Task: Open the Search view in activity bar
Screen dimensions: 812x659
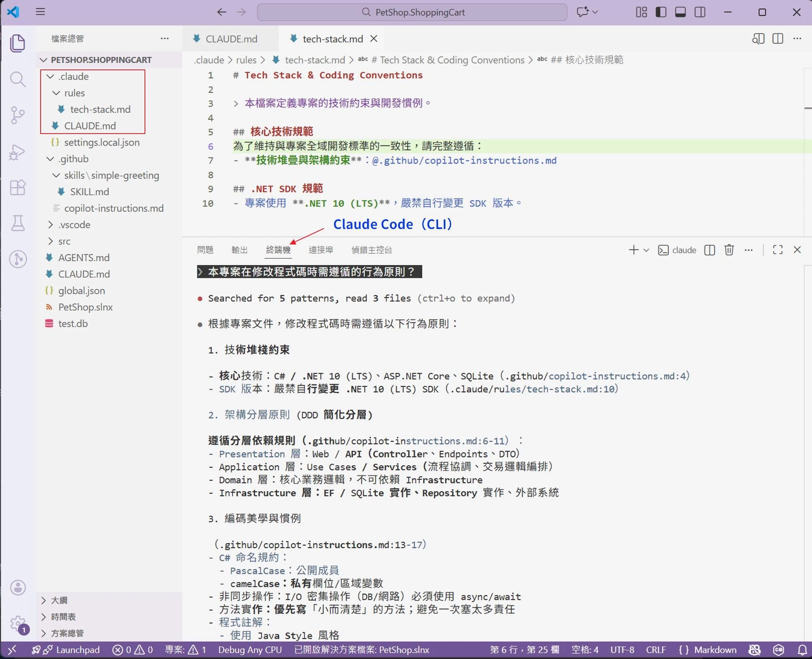Action: coord(17,79)
